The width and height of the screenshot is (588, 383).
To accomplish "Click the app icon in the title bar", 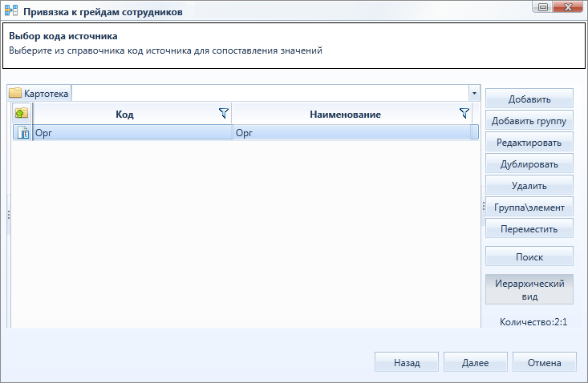I will [x=11, y=10].
